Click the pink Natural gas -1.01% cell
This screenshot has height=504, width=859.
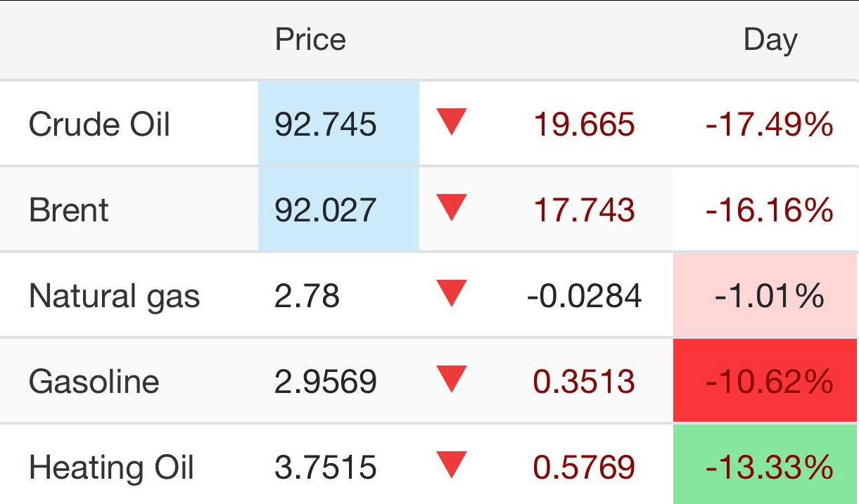pos(768,296)
